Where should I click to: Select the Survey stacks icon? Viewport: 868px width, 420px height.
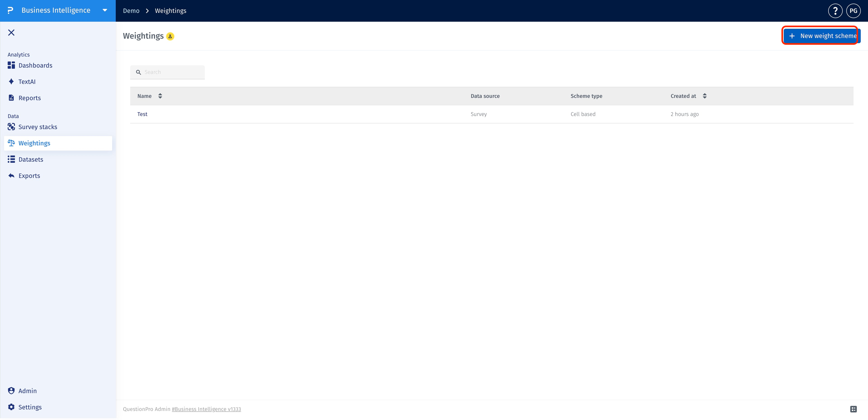pyautogui.click(x=11, y=127)
